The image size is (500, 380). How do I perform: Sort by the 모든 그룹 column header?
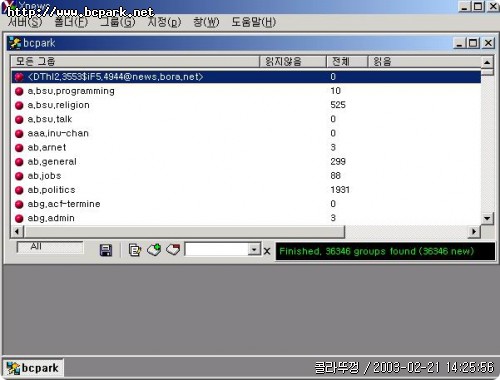click(135, 62)
